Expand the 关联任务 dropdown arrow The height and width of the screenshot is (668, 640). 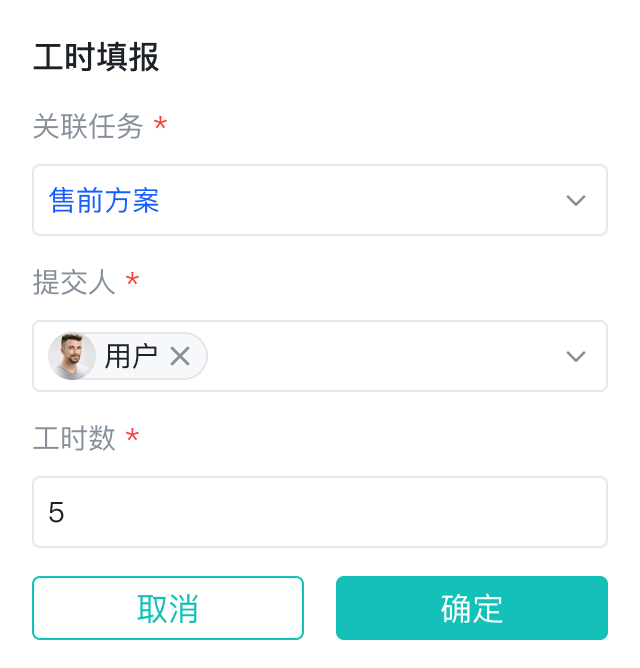(x=575, y=200)
